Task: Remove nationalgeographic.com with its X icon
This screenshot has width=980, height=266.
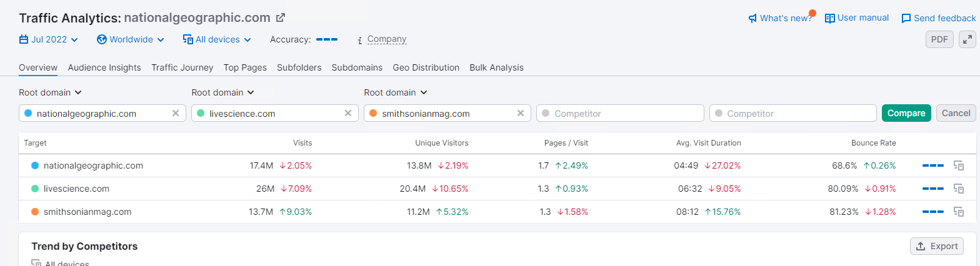Action: point(176,113)
